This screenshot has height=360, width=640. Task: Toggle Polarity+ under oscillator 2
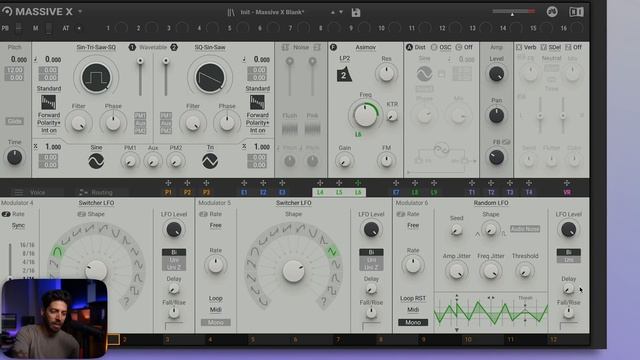click(x=258, y=123)
